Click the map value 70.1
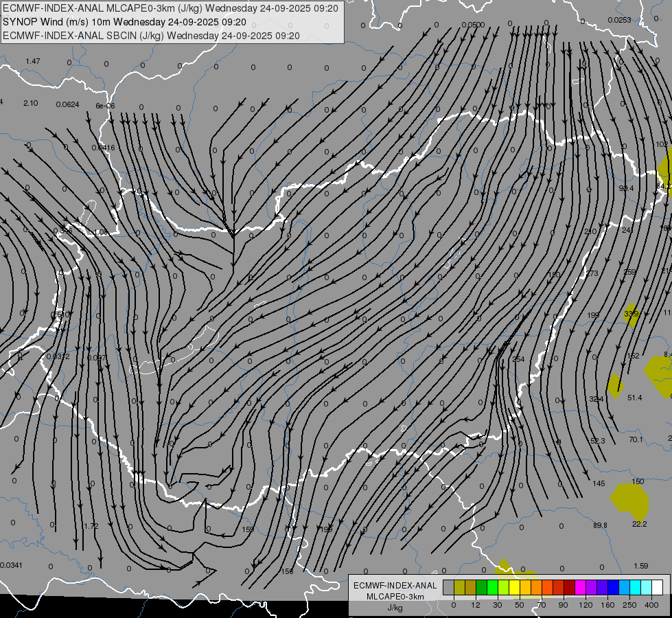This screenshot has height=618, width=672. [636, 439]
